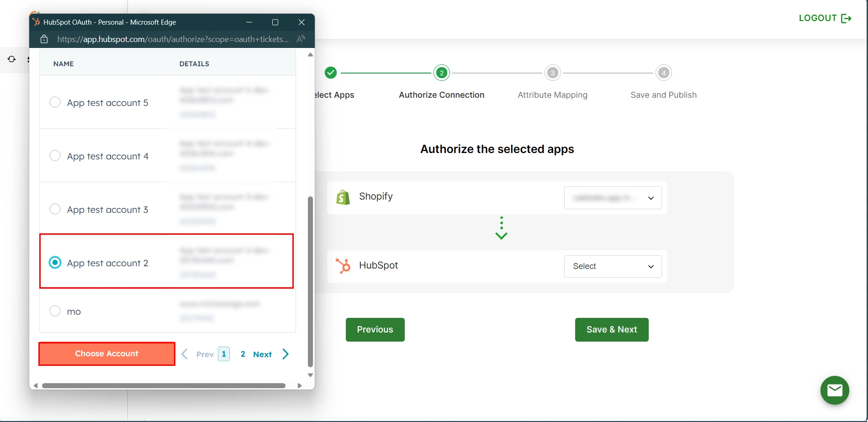Click the Read Aloud icon in the address bar
Image resolution: width=868 pixels, height=422 pixels.
pyautogui.click(x=301, y=39)
